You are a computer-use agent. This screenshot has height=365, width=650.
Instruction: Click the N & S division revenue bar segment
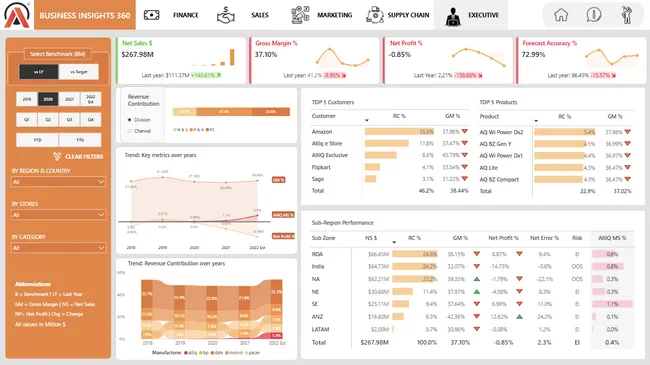tap(184, 112)
